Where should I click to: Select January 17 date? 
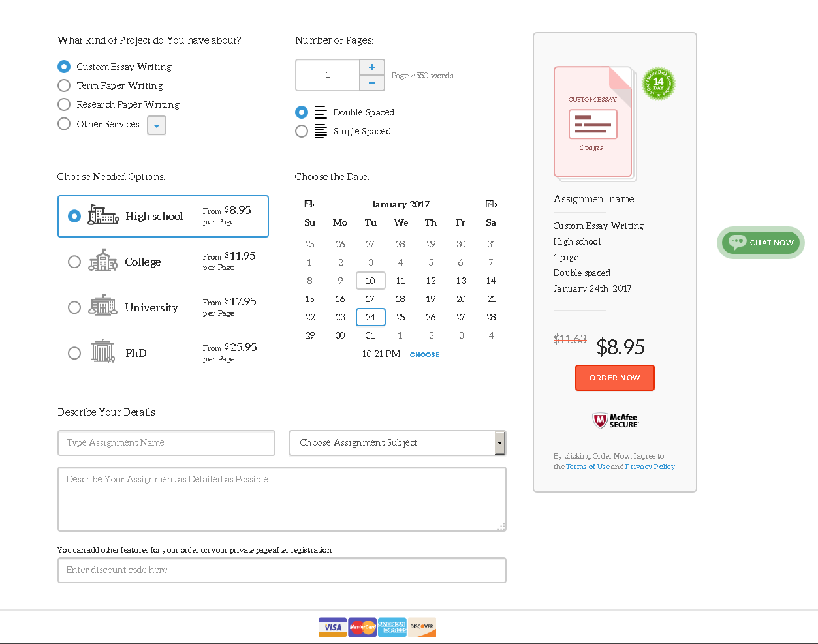pos(370,299)
